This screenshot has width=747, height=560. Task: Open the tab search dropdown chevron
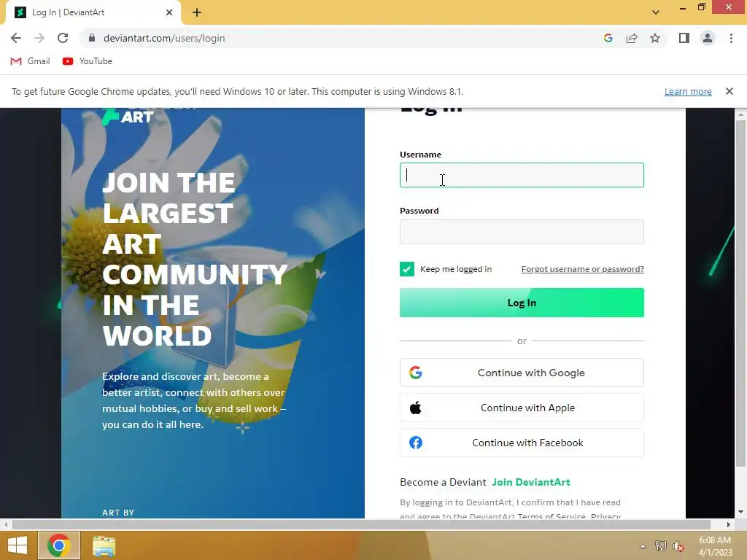[656, 12]
